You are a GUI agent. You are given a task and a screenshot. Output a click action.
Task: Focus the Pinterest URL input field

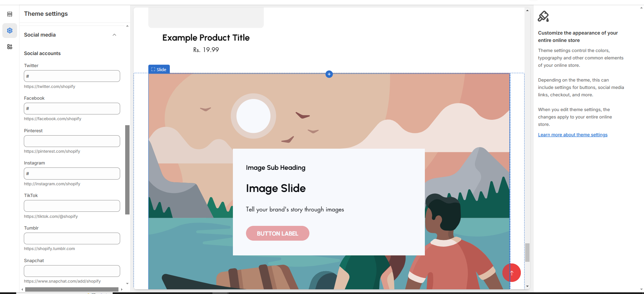click(x=72, y=141)
